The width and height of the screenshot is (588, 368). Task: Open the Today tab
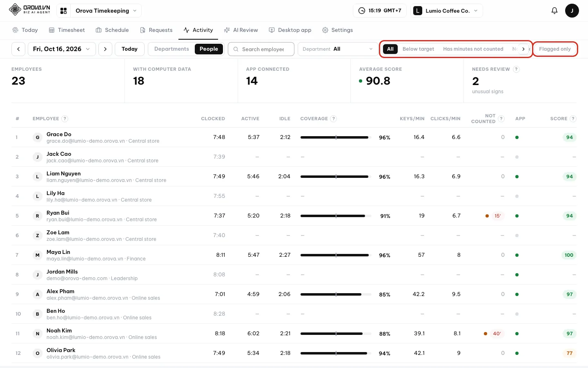click(x=25, y=30)
